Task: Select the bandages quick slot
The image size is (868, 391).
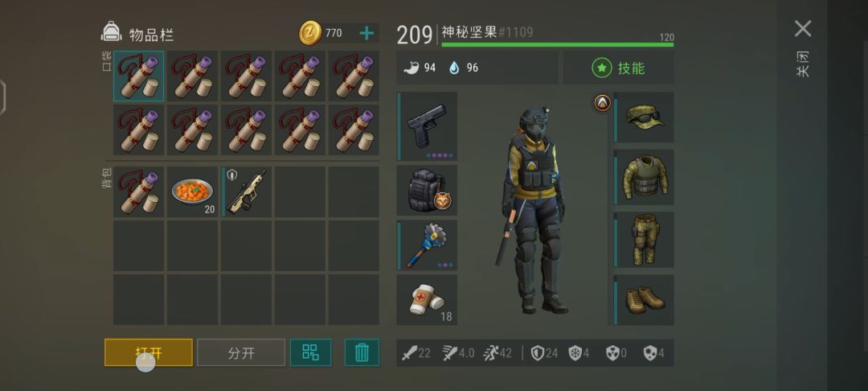Action: (x=427, y=299)
